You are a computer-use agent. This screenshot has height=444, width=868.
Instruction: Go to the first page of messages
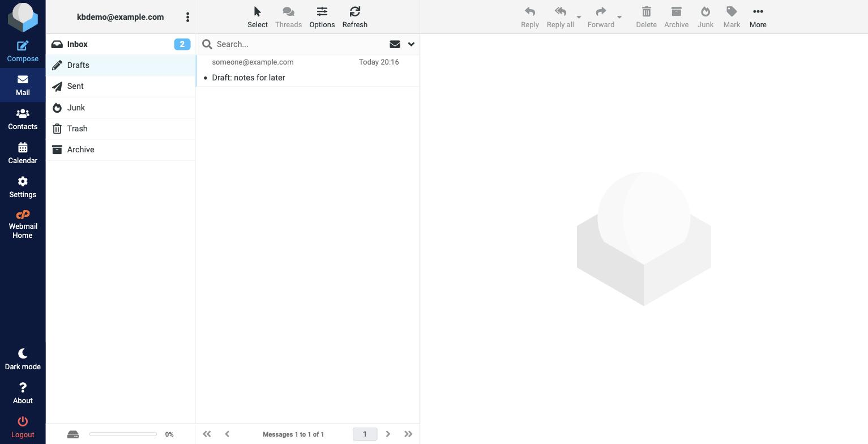point(207,434)
